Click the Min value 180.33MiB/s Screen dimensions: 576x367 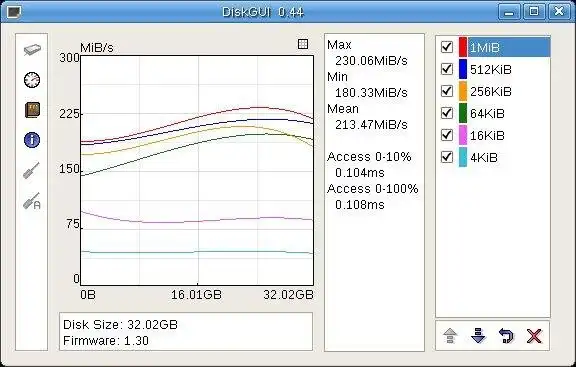tap(371, 93)
